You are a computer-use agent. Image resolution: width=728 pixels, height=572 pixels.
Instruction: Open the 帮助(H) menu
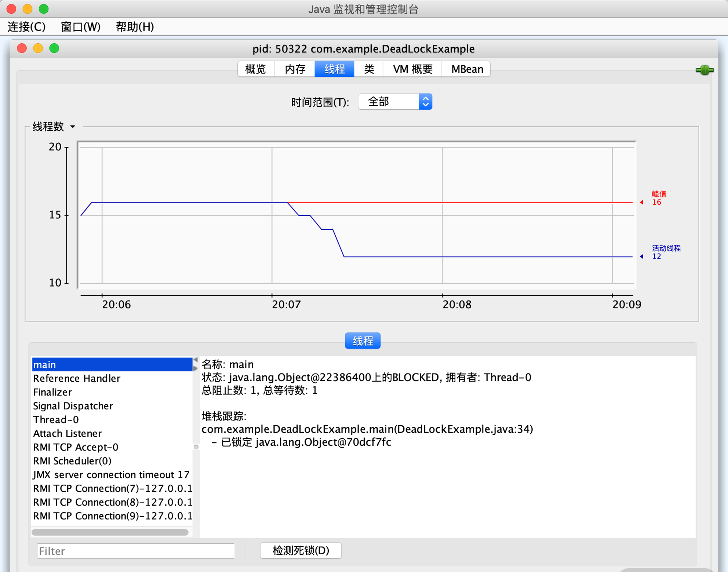(135, 27)
